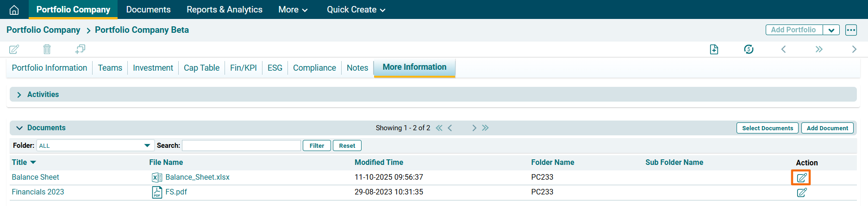Edit the Financials 2023 document row

[801, 192]
